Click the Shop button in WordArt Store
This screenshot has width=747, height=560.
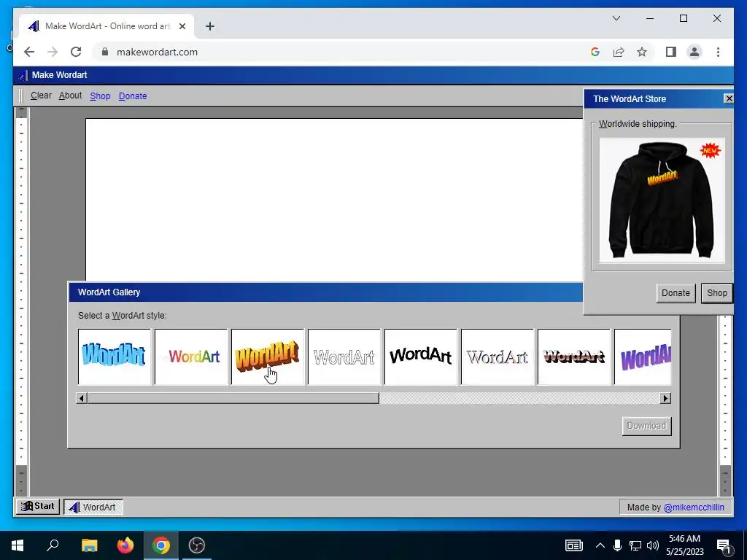(x=717, y=293)
